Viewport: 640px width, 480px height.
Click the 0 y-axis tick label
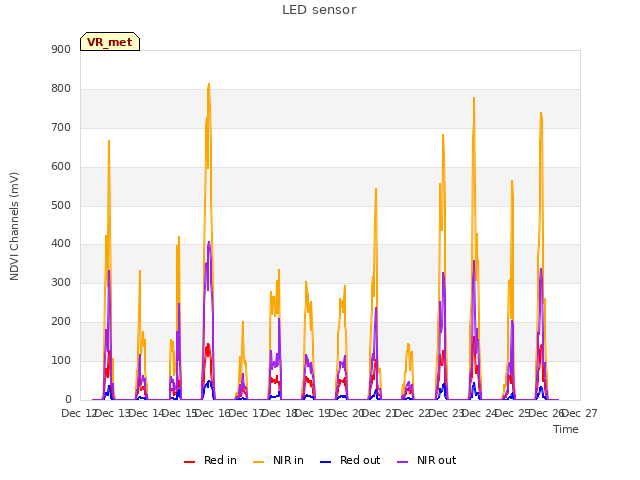(68, 400)
